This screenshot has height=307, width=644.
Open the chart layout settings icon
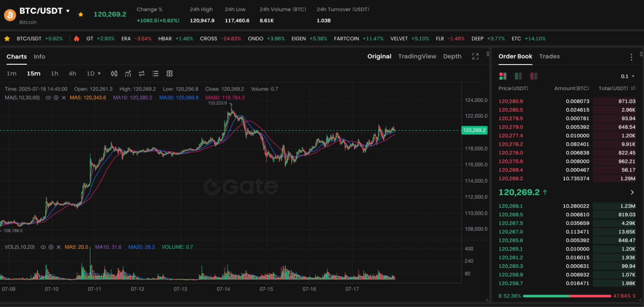169,73
